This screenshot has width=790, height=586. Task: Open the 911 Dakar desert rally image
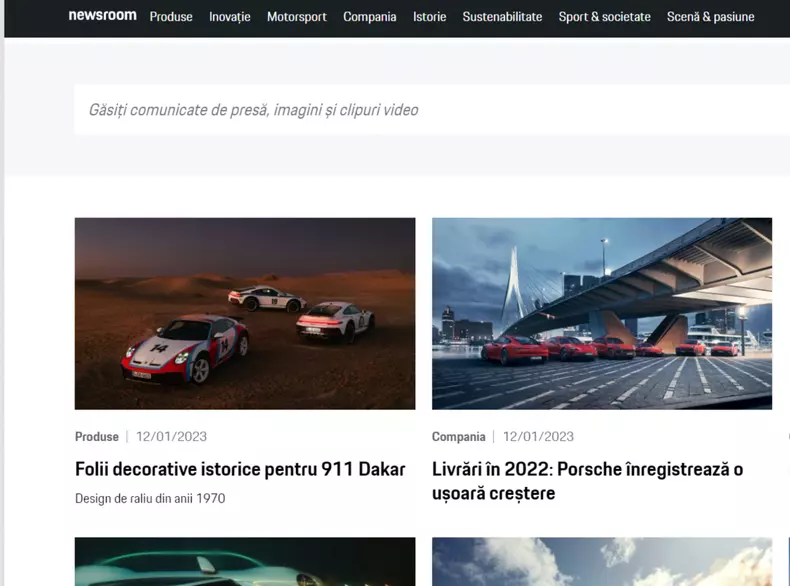pyautogui.click(x=245, y=313)
